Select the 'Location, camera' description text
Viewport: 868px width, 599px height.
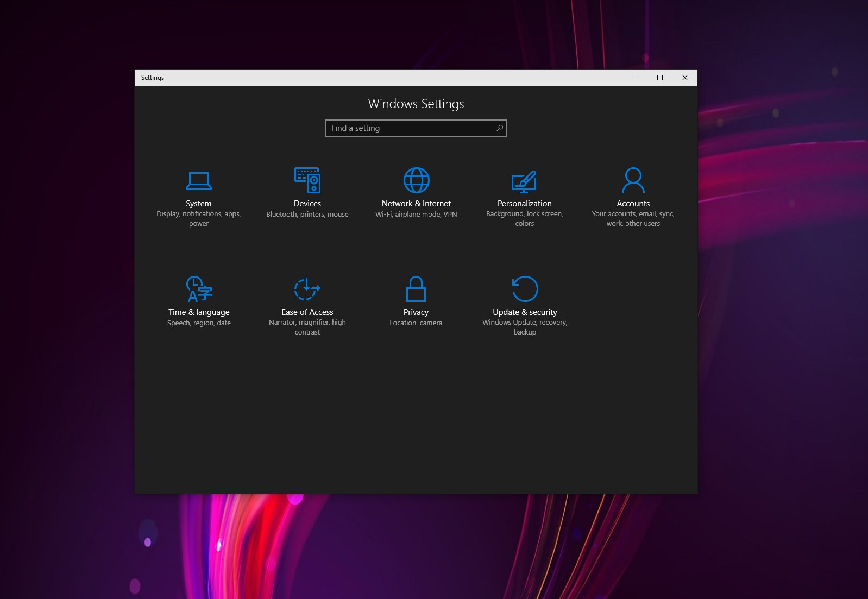pos(416,323)
